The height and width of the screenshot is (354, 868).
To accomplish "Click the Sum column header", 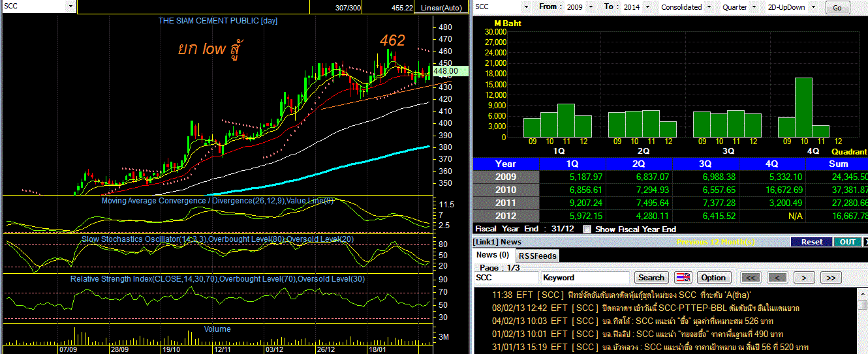I will 837,164.
